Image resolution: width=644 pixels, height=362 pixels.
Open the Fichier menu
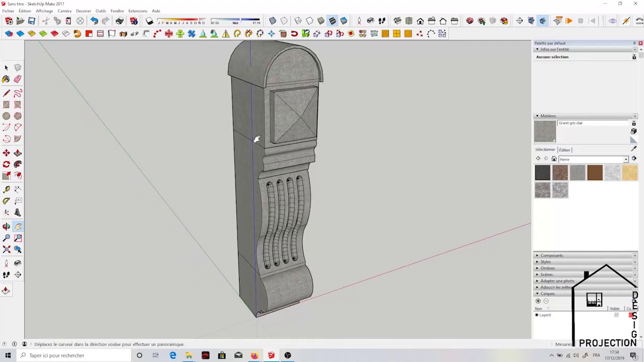pos(8,11)
